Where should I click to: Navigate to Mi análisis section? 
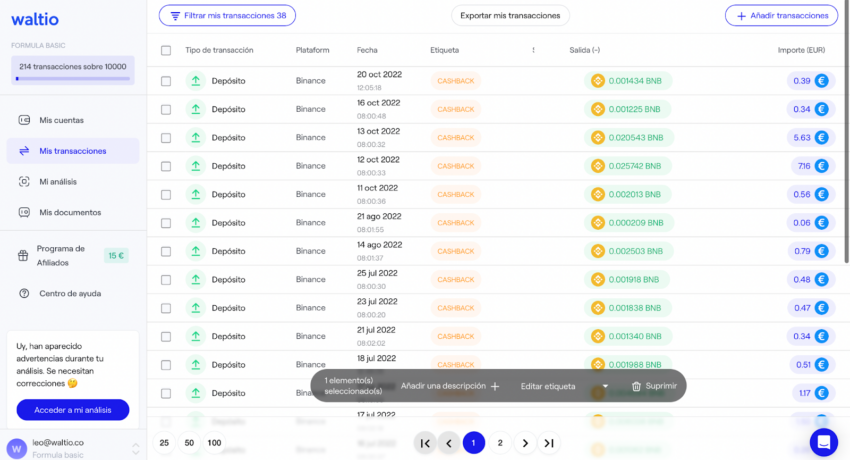(x=58, y=181)
